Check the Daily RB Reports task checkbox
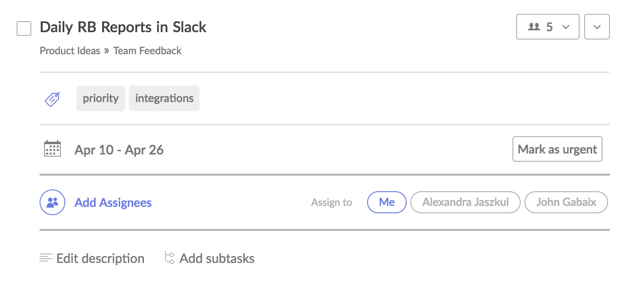This screenshot has height=285, width=644. (x=24, y=28)
